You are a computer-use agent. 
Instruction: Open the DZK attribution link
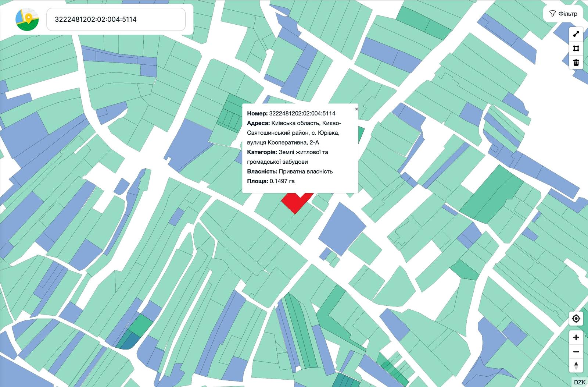(x=580, y=382)
